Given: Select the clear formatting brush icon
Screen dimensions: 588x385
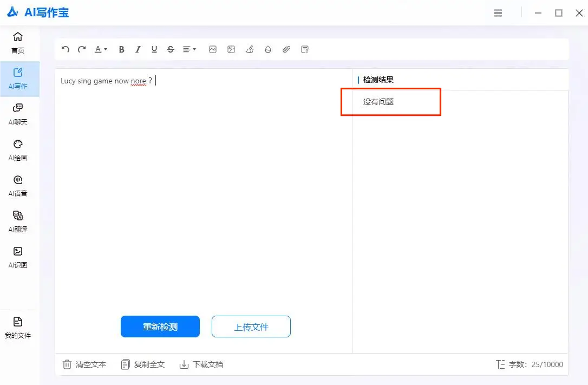Looking at the screenshot, I should (x=250, y=49).
